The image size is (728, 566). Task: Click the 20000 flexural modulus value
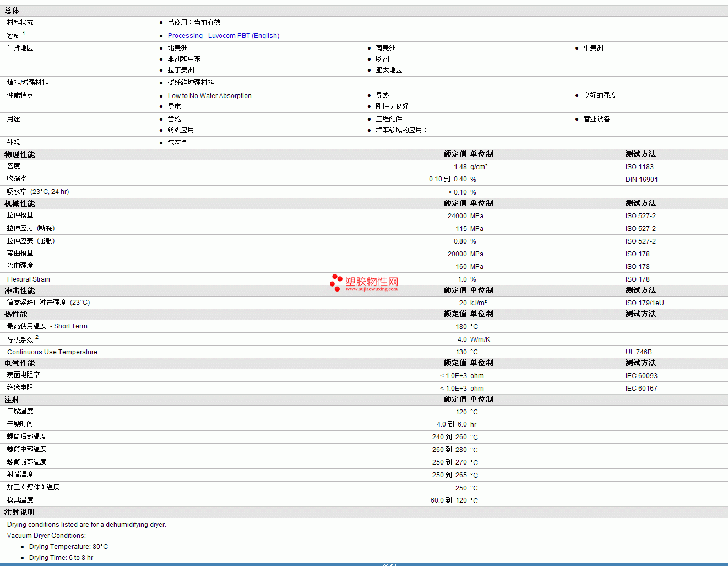click(457, 254)
